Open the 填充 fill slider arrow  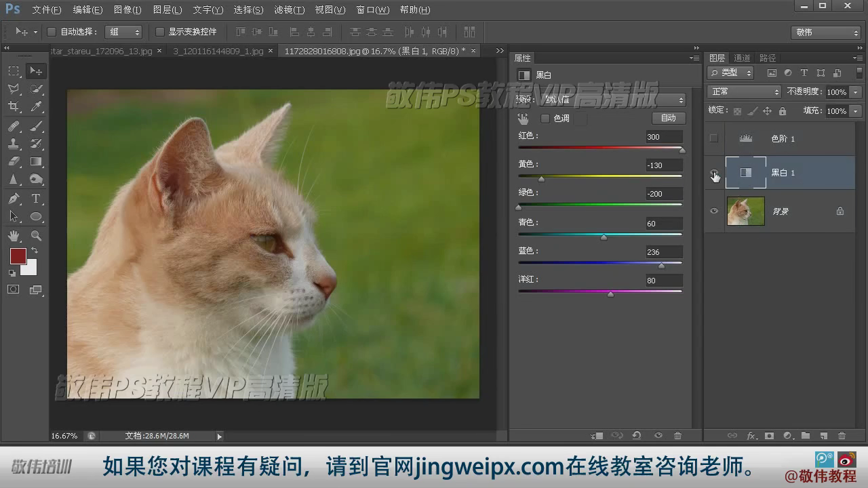[856, 111]
